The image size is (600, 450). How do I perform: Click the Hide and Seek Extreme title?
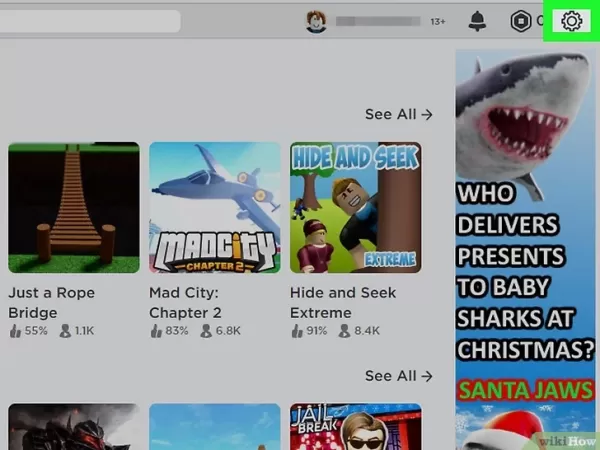[x=343, y=303]
